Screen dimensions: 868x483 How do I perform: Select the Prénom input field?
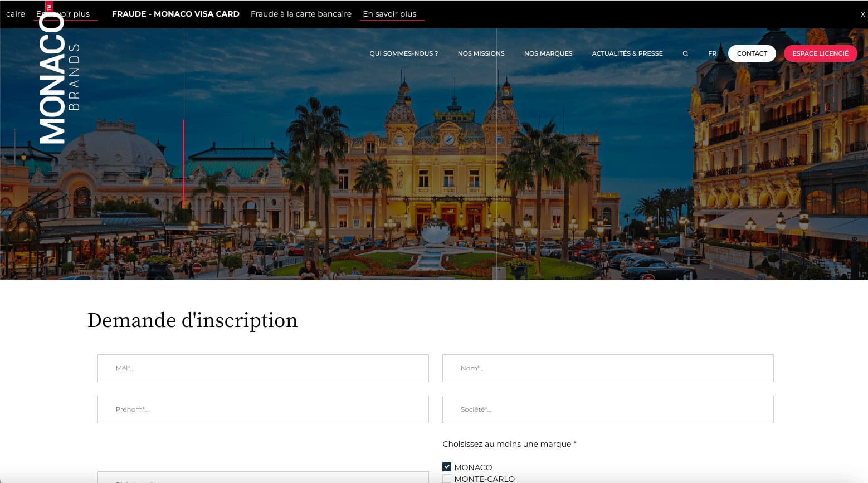point(263,409)
